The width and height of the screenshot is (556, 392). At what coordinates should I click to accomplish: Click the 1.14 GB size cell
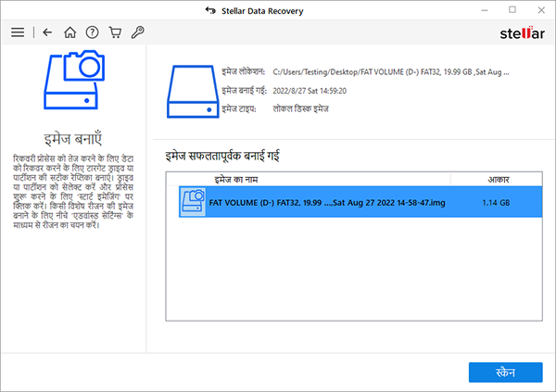496,203
